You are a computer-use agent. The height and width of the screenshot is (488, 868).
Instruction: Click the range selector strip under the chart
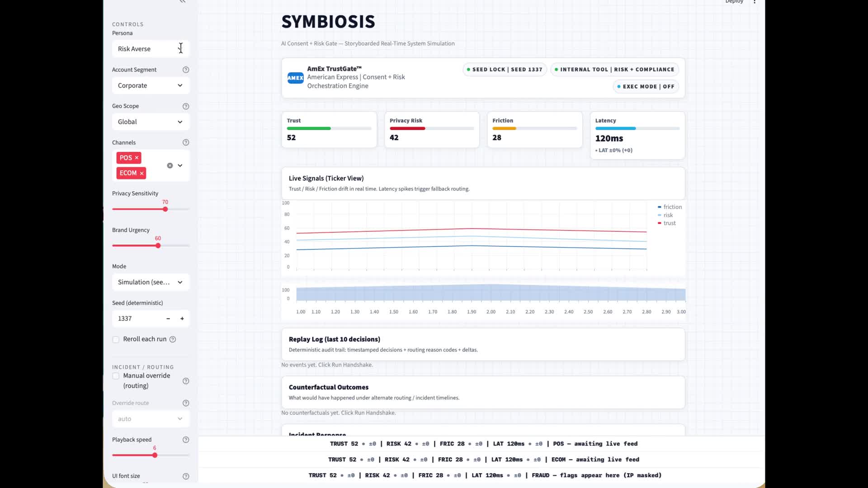pos(491,293)
